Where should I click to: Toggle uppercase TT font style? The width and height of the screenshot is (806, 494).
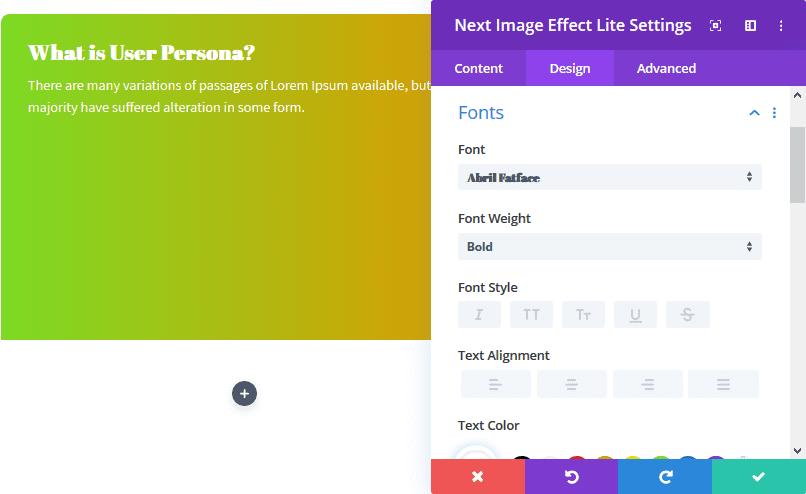[x=531, y=315]
